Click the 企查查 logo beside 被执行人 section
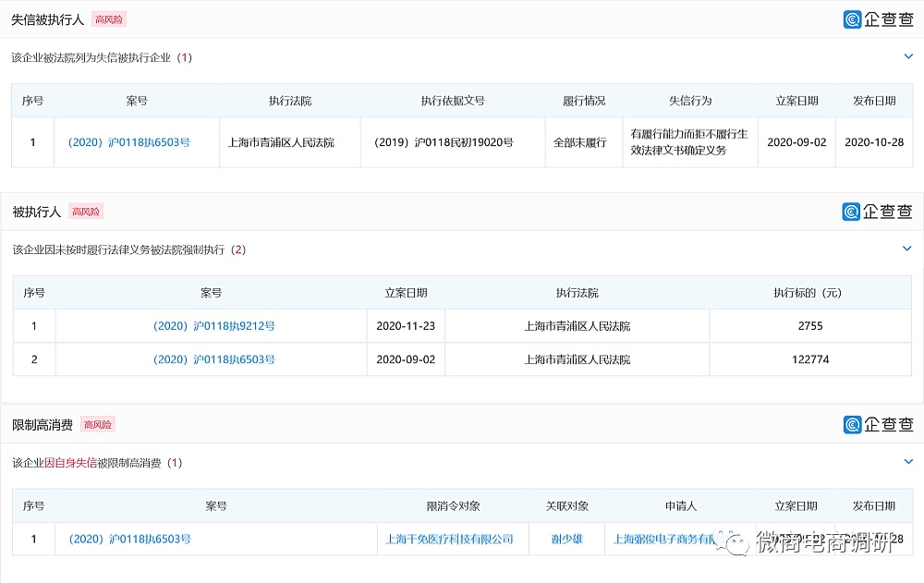Image resolution: width=924 pixels, height=583 pixels. click(876, 212)
